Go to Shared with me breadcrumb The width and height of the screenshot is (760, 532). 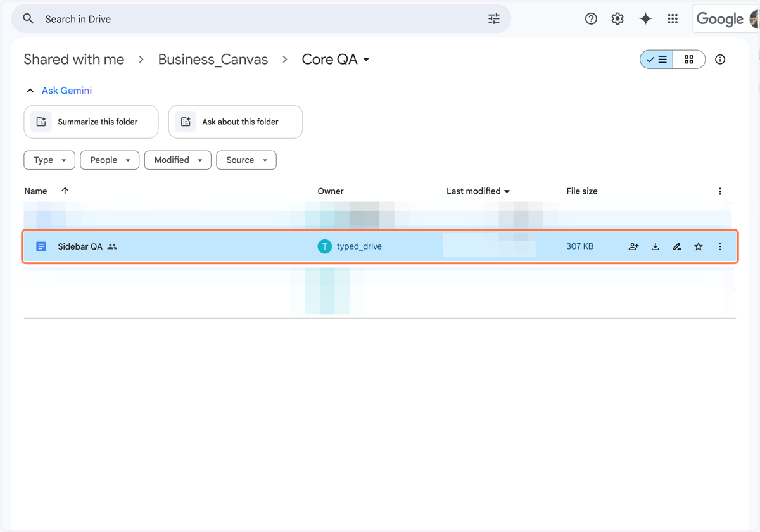coord(74,60)
